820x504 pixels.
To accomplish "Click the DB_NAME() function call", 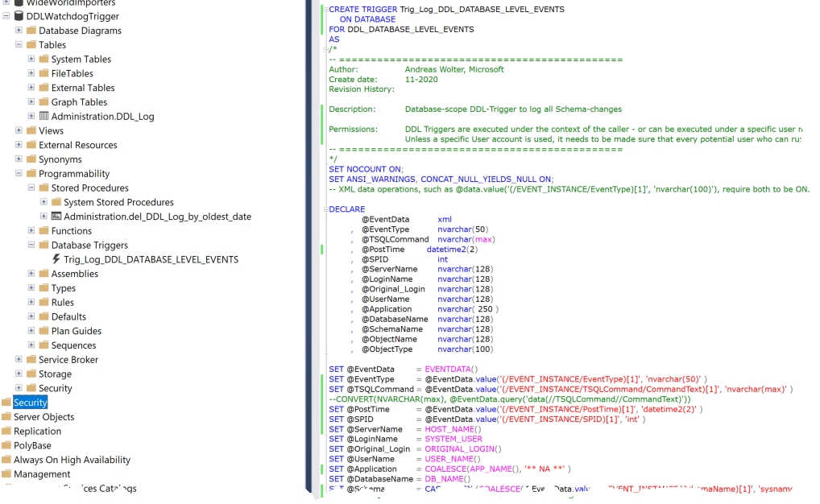I will (448, 479).
